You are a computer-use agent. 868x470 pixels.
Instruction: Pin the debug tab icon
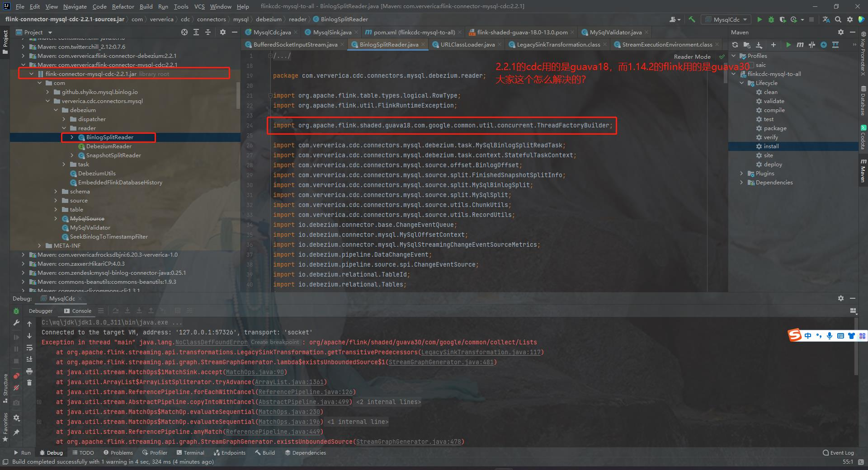point(16,432)
